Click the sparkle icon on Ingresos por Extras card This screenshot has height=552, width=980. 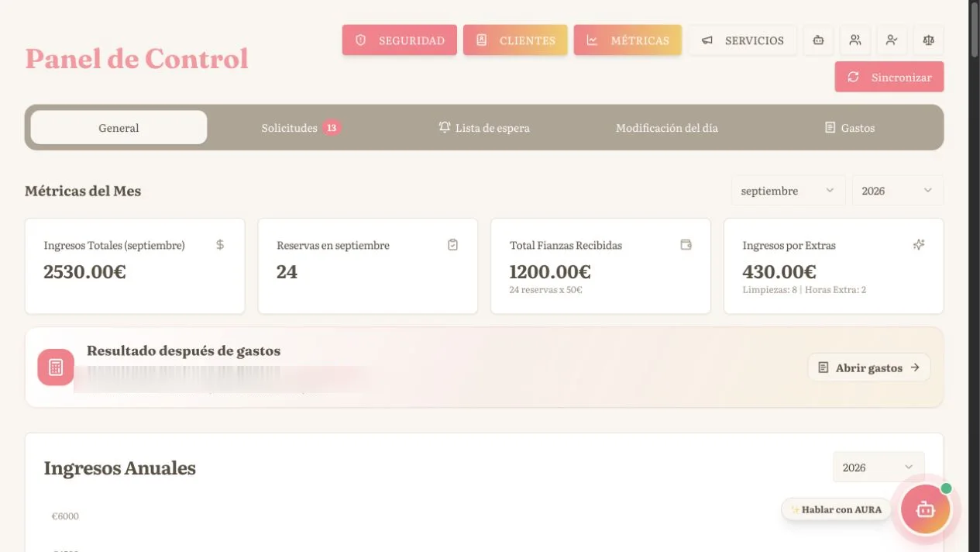click(919, 245)
